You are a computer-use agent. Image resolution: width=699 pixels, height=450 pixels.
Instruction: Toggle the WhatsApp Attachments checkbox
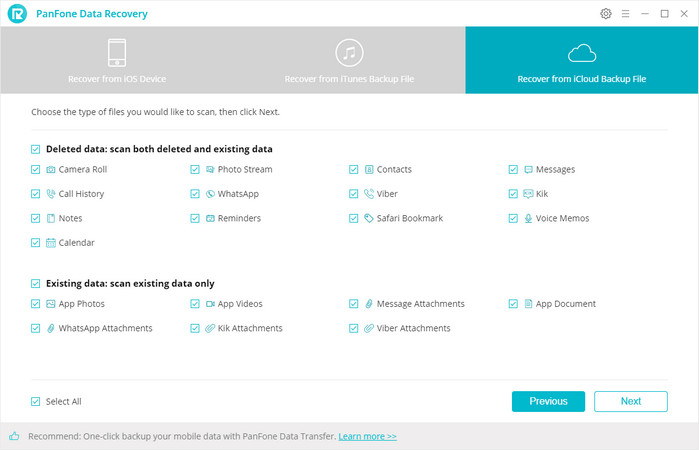tap(36, 328)
